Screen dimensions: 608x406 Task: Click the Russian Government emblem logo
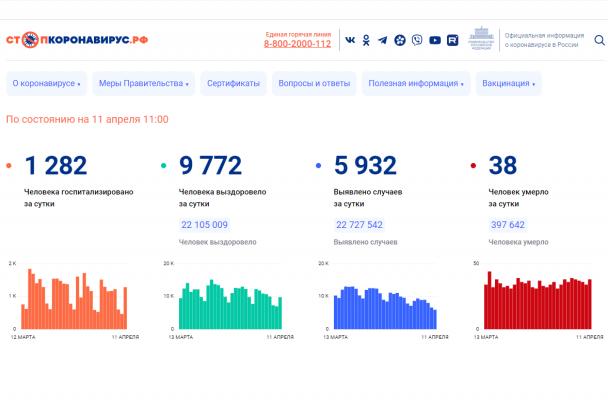pyautogui.click(x=481, y=40)
